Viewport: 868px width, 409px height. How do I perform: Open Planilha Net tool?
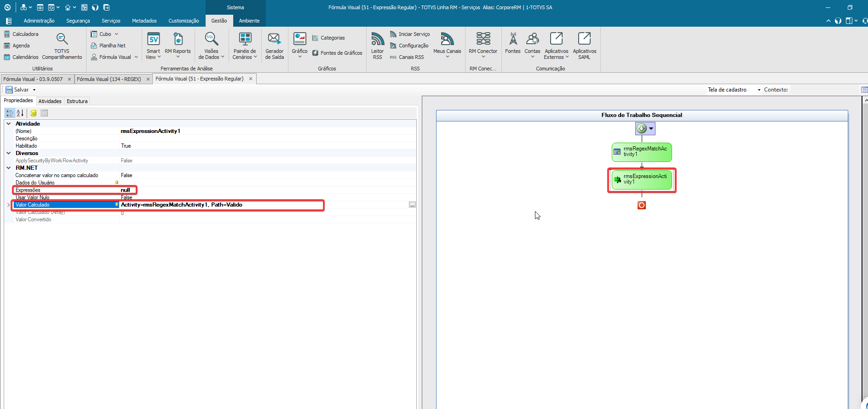[108, 46]
